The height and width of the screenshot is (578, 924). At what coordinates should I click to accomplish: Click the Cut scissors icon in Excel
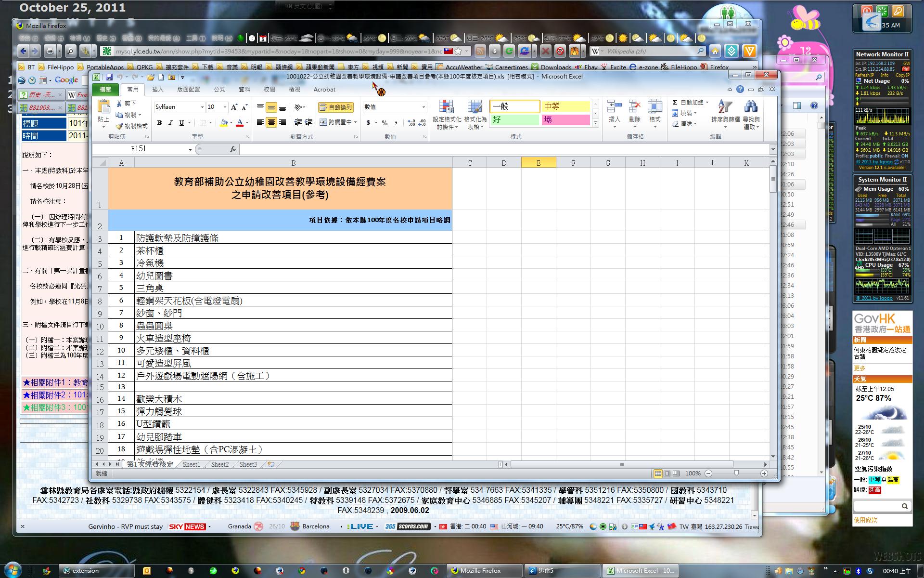tap(119, 104)
